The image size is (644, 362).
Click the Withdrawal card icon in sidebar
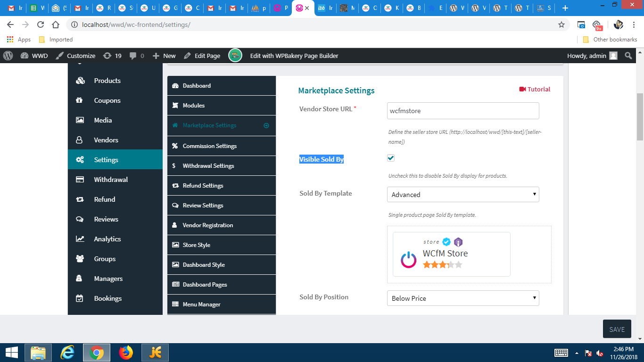[x=80, y=180]
